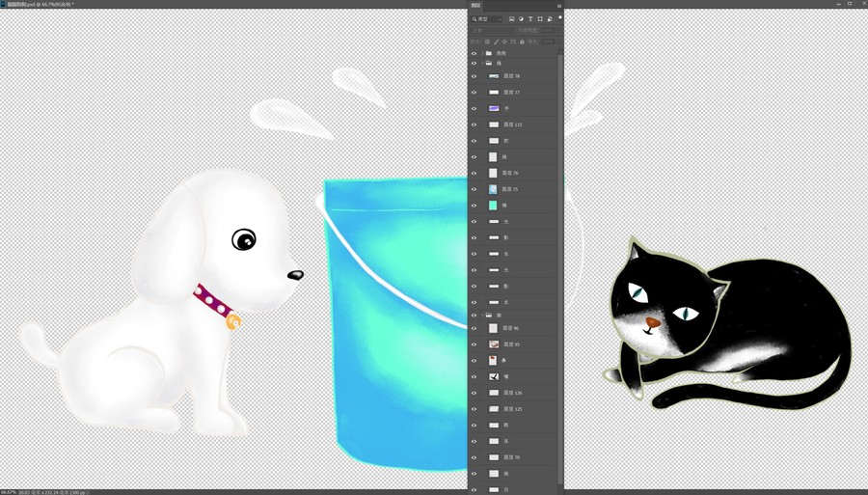The image size is (868, 495).
Task: Select the 图层 77 layer name
Action: point(511,93)
